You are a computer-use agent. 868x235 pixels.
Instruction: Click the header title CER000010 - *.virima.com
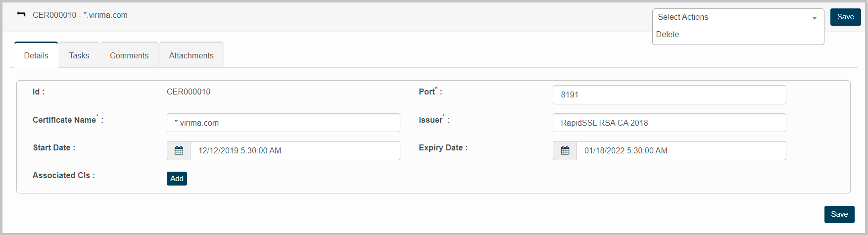80,15
